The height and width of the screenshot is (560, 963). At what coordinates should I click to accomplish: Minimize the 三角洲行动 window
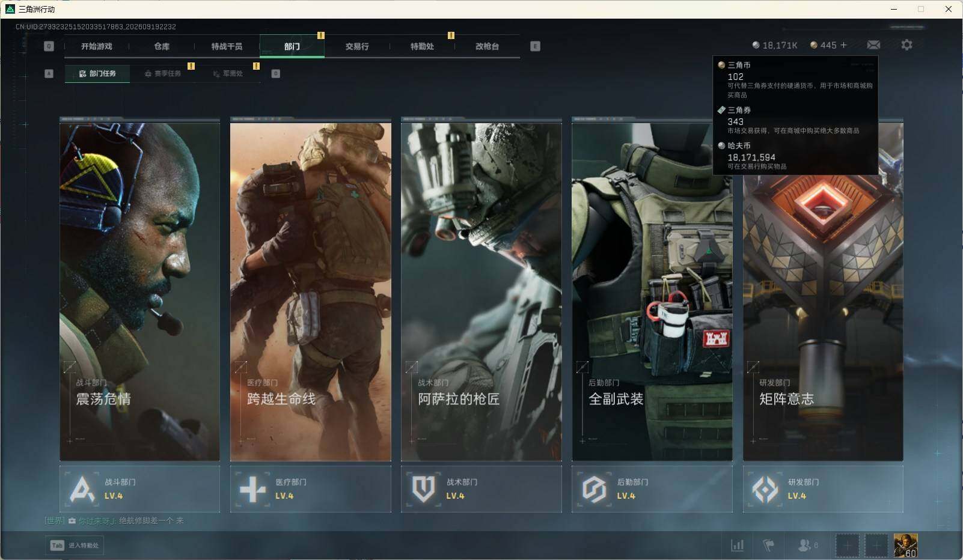tap(894, 9)
